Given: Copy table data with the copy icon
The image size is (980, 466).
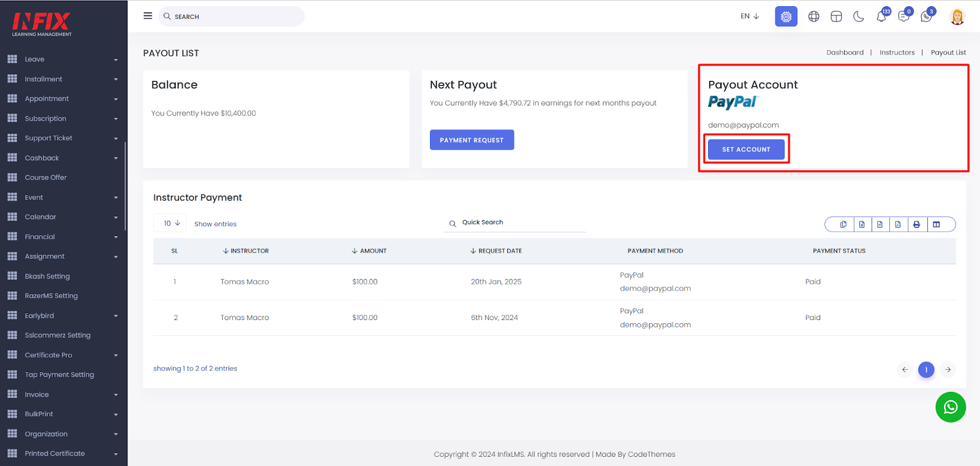Looking at the screenshot, I should pos(843,224).
